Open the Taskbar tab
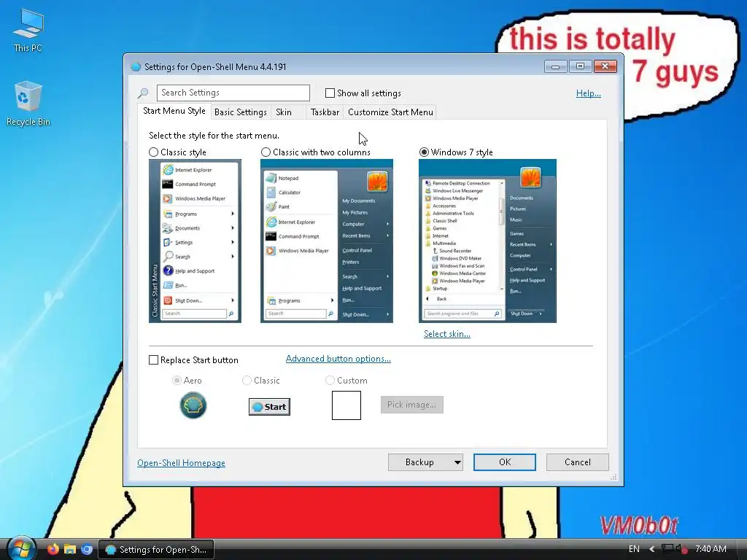The height and width of the screenshot is (560, 747). point(325,112)
